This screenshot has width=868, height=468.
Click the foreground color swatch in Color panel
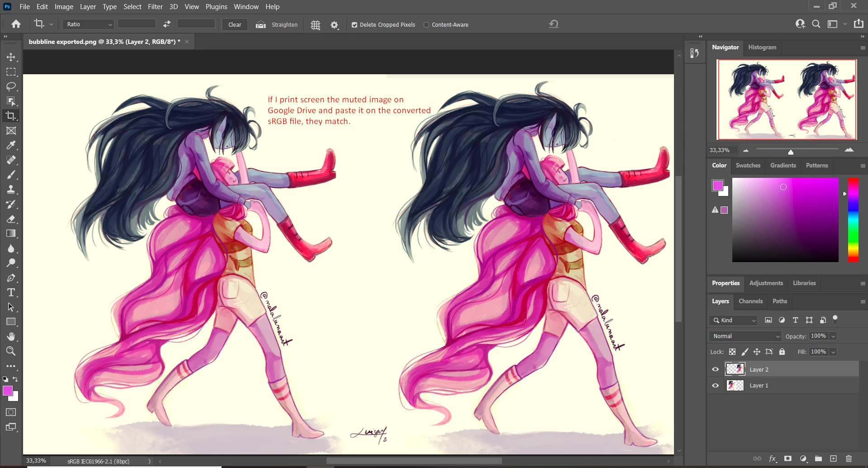(717, 186)
